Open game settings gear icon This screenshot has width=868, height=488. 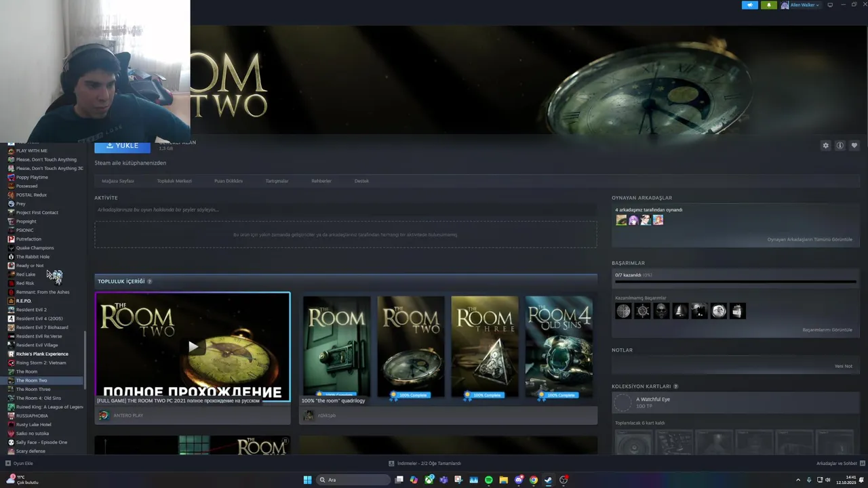825,146
